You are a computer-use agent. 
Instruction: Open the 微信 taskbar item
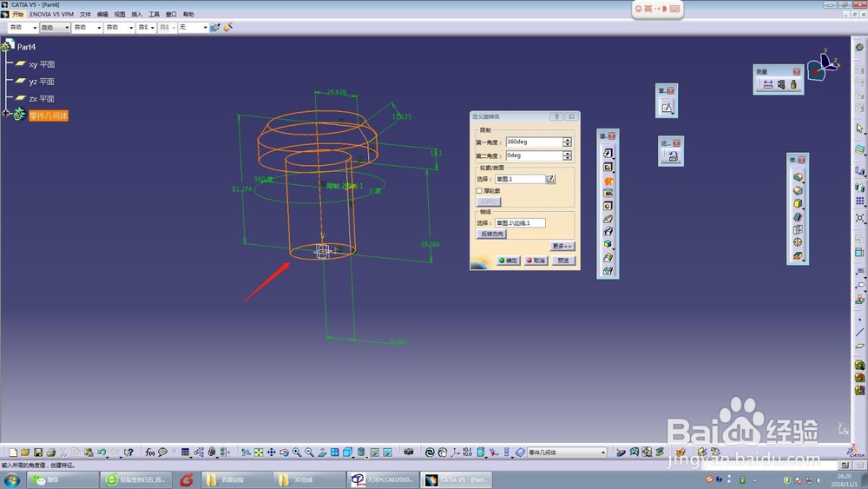point(62,479)
